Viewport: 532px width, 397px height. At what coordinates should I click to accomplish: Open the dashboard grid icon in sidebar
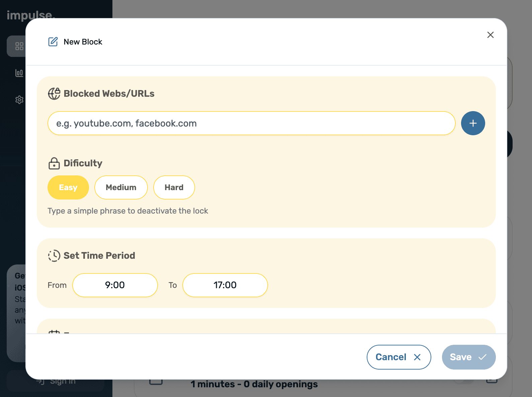[19, 46]
